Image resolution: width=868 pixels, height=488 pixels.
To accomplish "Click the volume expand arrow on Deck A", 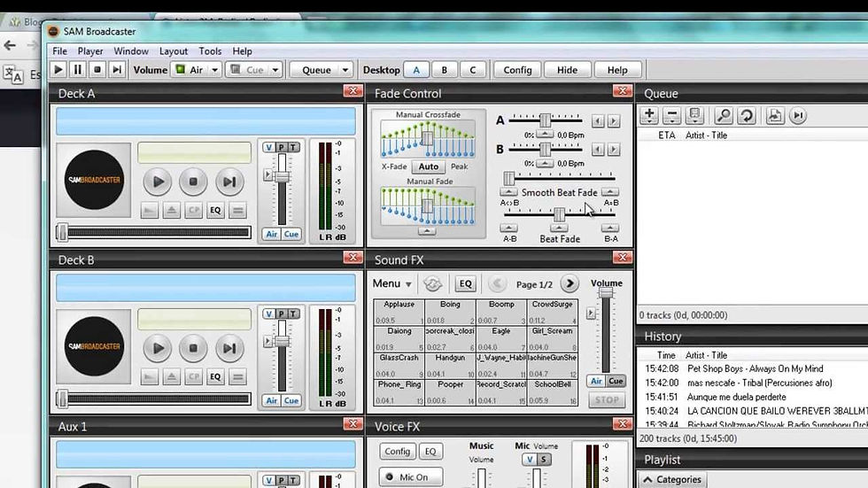I will [x=267, y=174].
